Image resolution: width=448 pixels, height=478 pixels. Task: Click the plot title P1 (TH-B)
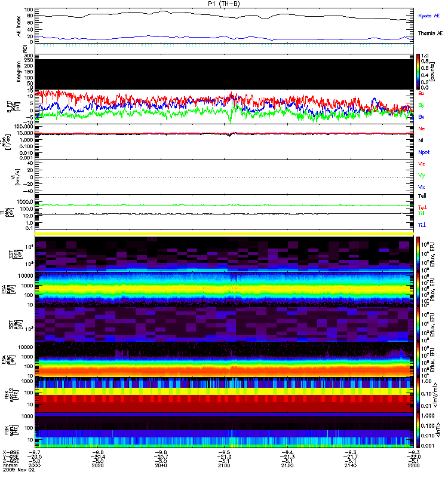coord(224,4)
